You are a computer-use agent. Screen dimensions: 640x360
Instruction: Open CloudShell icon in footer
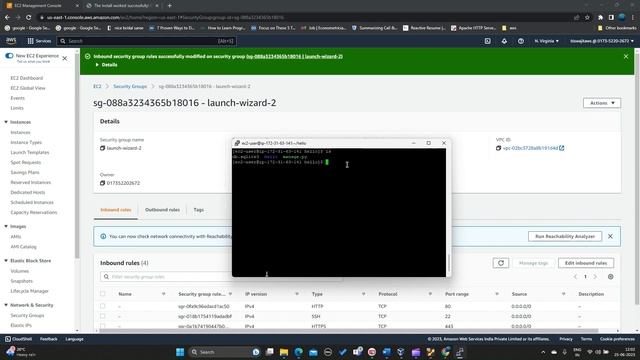[x=8, y=339]
